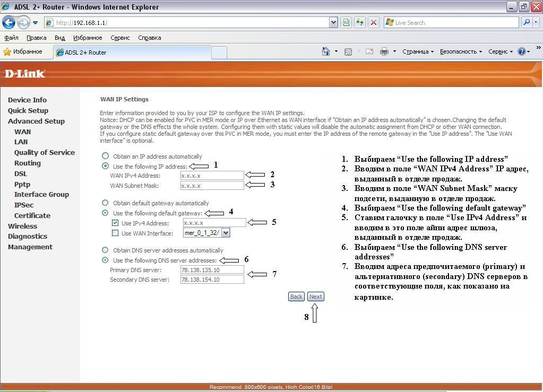Screen dimensions: 543x392
Task: Open the Файл menu
Action: point(12,38)
